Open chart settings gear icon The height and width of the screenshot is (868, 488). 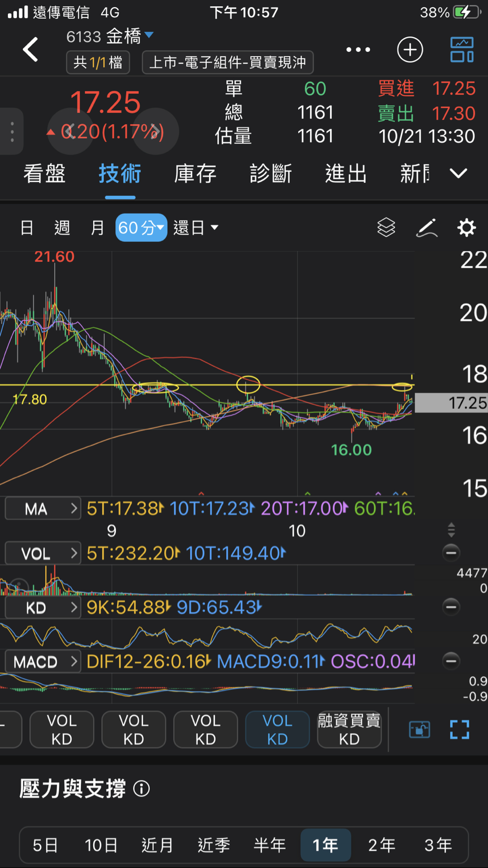coord(466,227)
